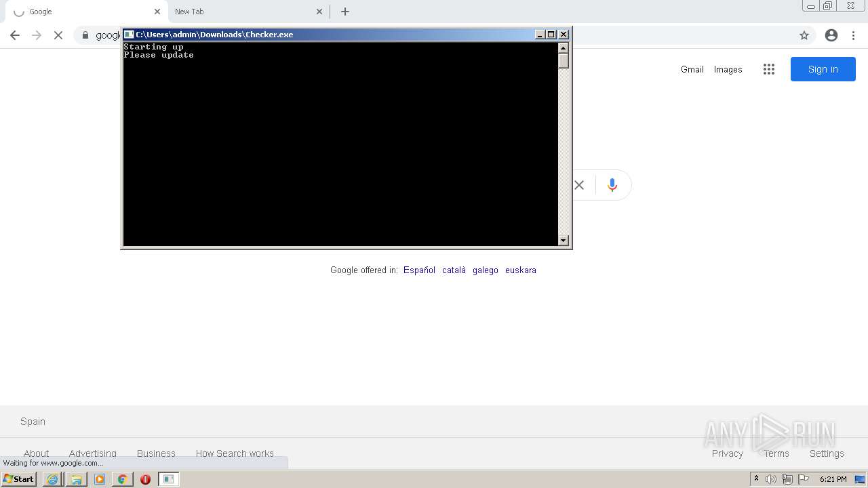Click the padlock site info icon
Image resolution: width=868 pixels, height=488 pixels.
[x=85, y=35]
